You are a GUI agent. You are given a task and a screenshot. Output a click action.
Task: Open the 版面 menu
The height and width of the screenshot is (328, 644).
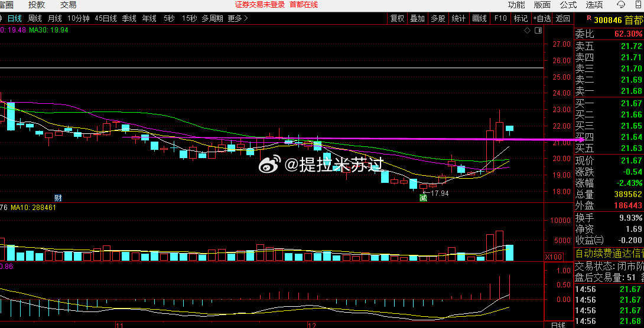542,5
